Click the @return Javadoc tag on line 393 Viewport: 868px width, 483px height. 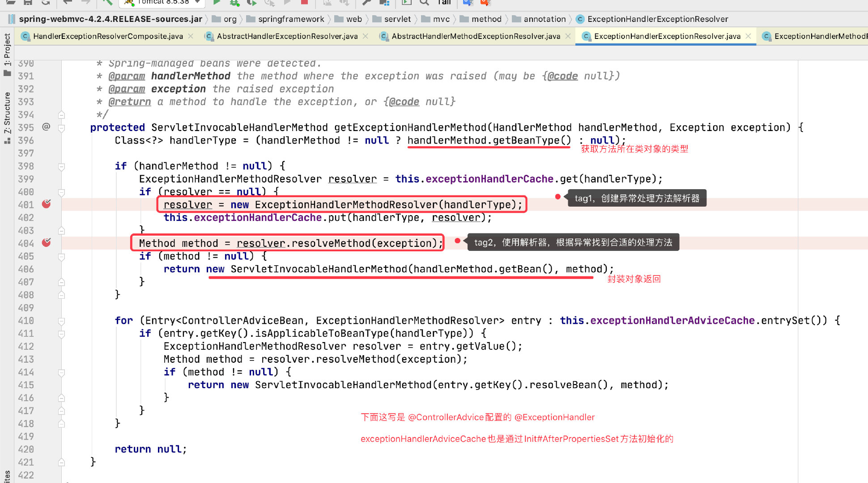[x=130, y=102]
